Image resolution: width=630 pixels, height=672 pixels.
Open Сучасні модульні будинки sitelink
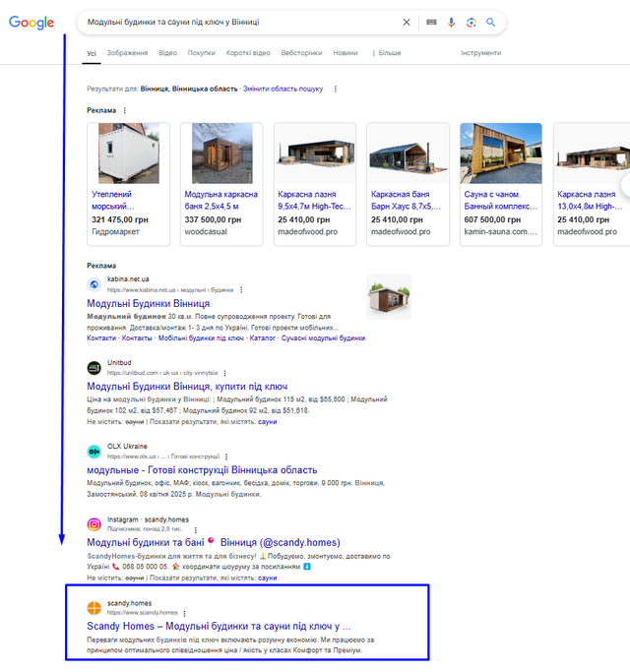point(323,338)
